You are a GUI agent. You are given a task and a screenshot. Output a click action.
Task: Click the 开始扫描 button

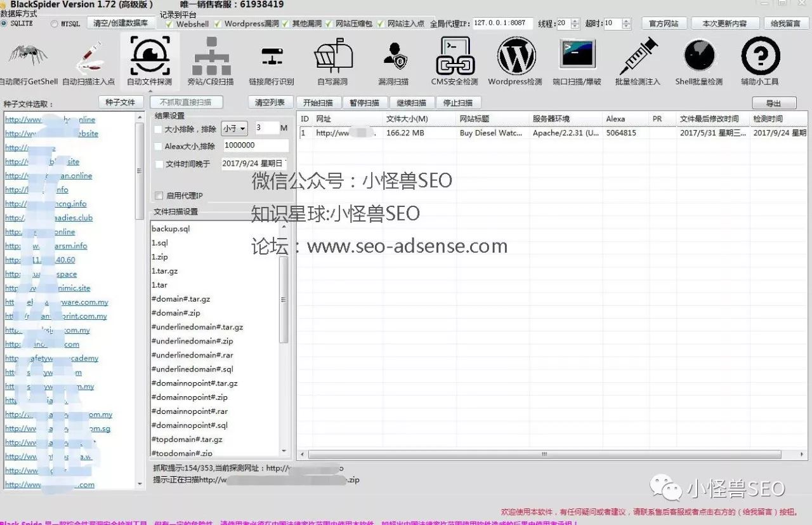click(318, 103)
